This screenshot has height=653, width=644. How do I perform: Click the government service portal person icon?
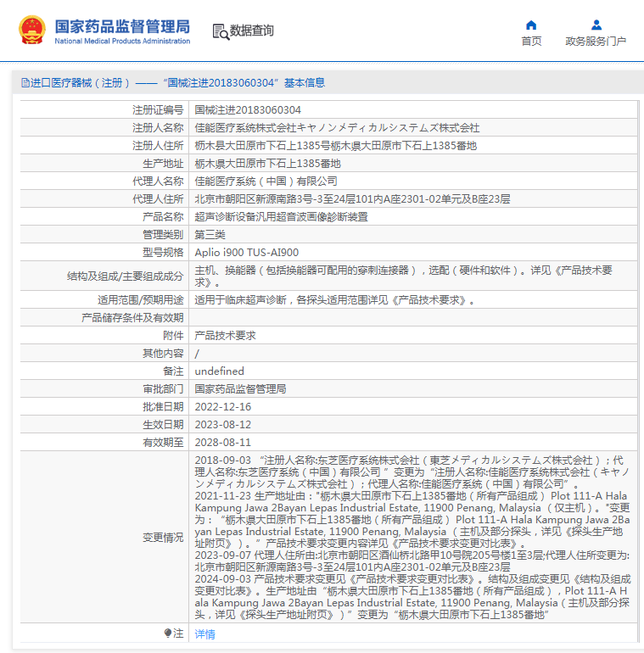coord(596,25)
